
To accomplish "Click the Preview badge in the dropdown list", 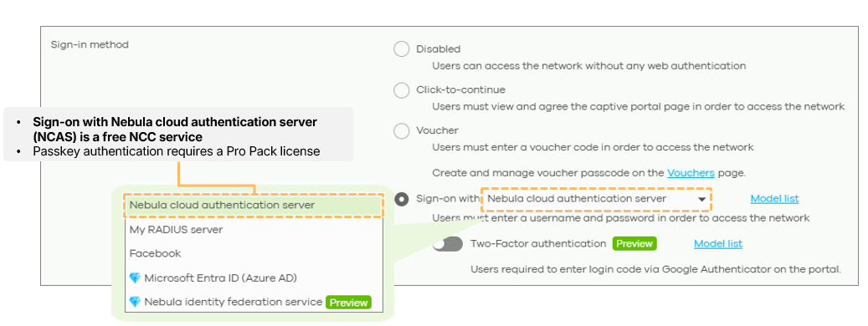I will [x=348, y=303].
